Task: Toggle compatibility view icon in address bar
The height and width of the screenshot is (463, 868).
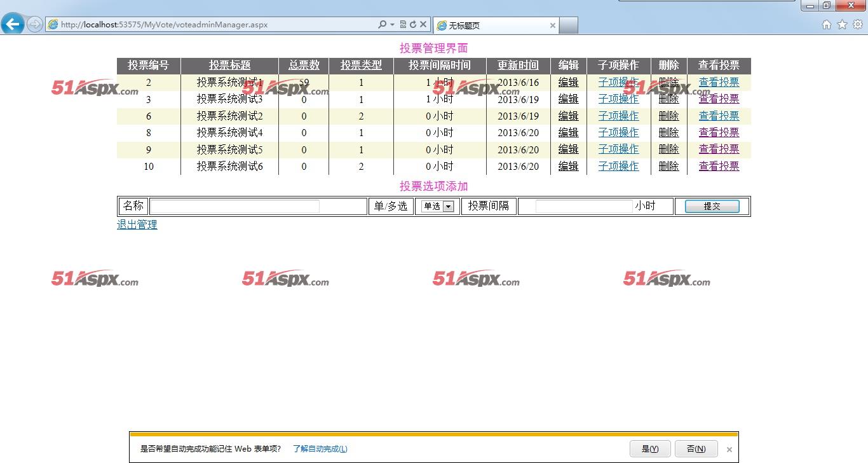Action: tap(403, 25)
